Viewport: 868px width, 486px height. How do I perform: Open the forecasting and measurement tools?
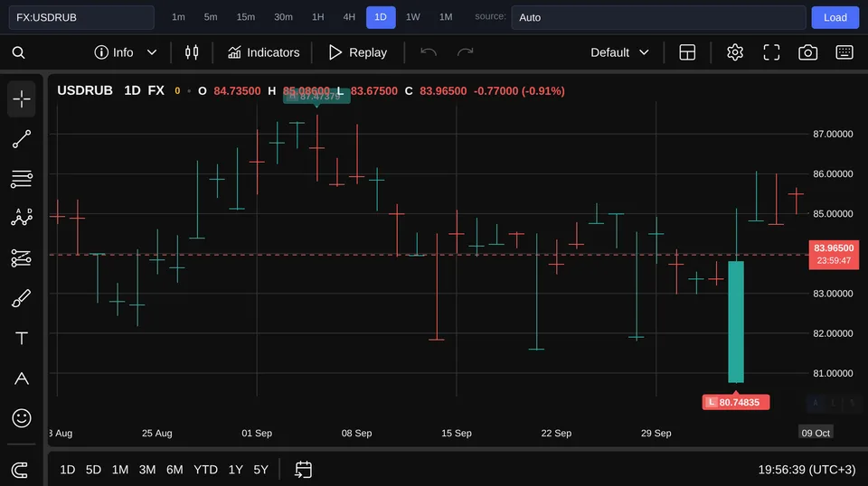coord(22,258)
